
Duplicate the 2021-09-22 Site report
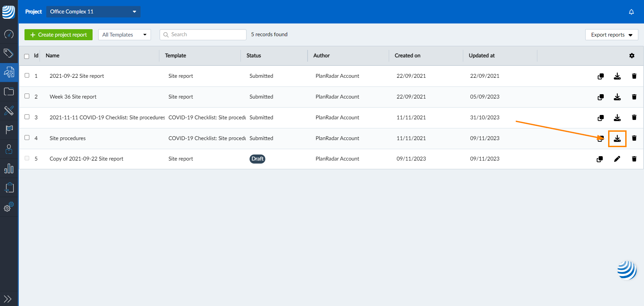tap(601, 76)
